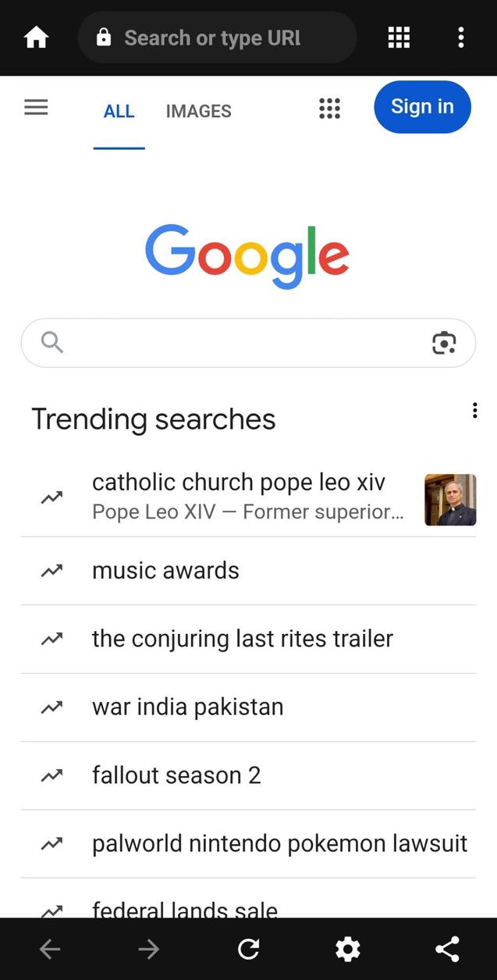The image size is (497, 980).
Task: Reload the page with refresh icon
Action: pyautogui.click(x=249, y=949)
